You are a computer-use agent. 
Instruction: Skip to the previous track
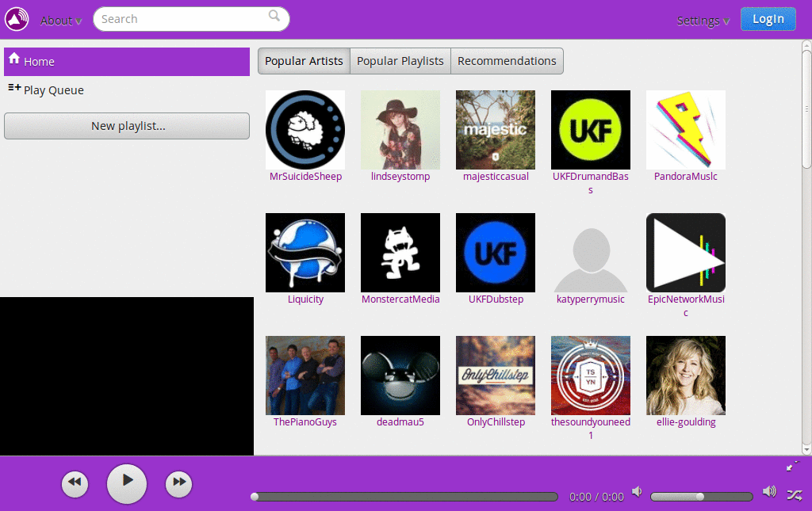click(75, 484)
